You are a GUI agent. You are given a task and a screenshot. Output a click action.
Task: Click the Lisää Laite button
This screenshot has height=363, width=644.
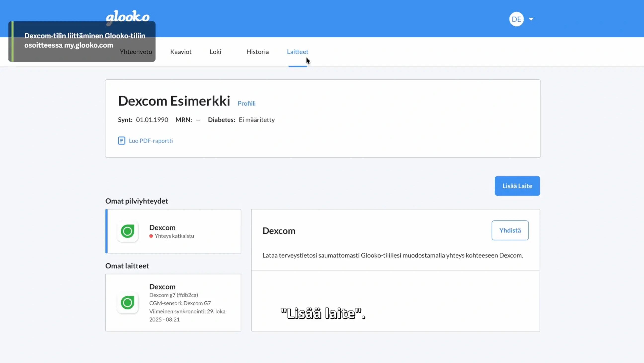pyautogui.click(x=517, y=186)
